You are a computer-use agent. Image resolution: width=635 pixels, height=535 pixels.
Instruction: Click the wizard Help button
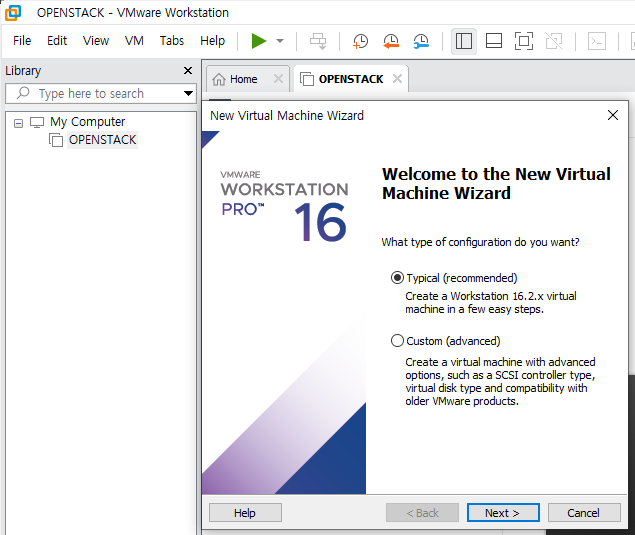pyautogui.click(x=245, y=513)
